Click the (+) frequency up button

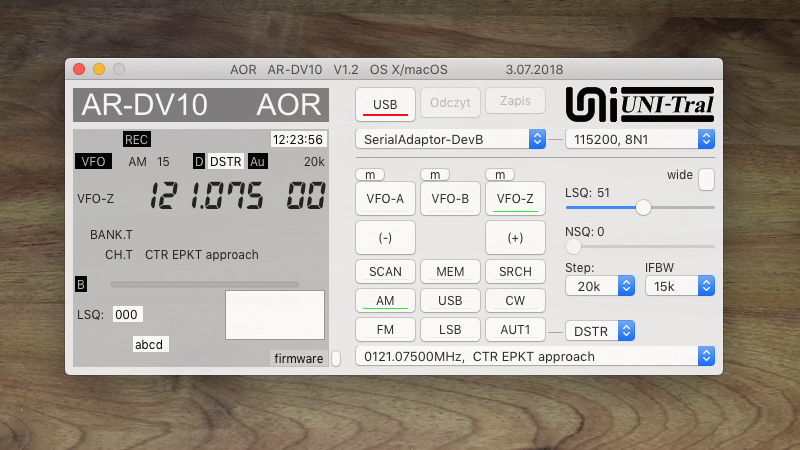point(515,238)
